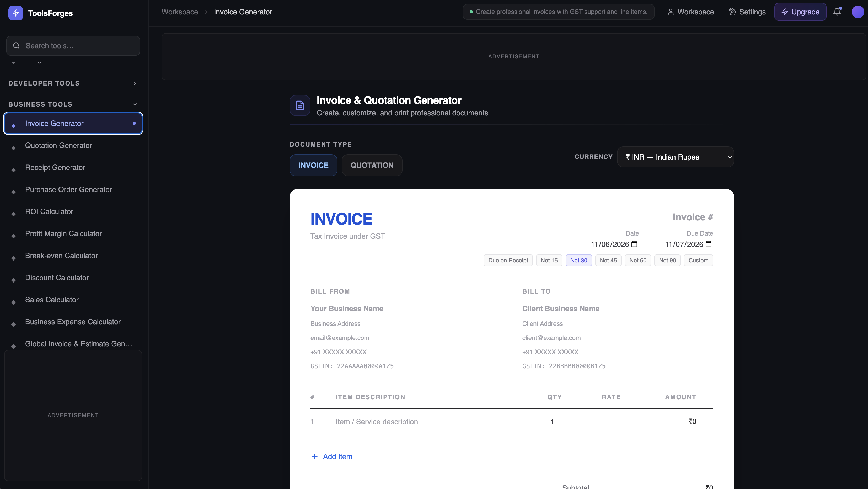Open the INR Indian Rupee currency dropdown
The height and width of the screenshot is (489, 868).
(x=675, y=157)
